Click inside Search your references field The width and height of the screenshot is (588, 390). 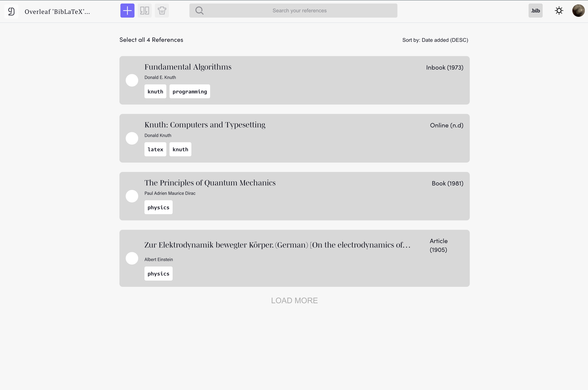tap(293, 11)
